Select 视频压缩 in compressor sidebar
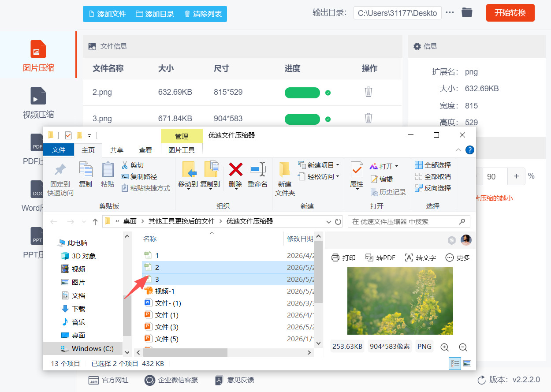 [x=38, y=102]
